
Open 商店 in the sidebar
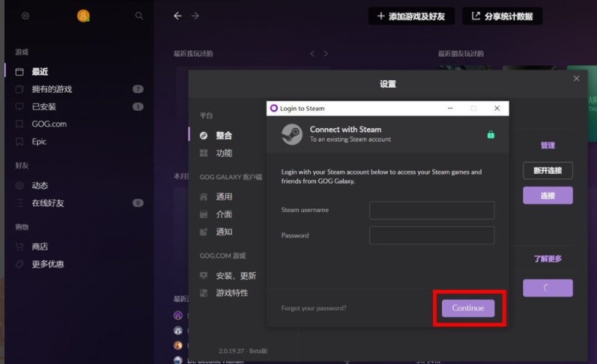click(x=40, y=246)
